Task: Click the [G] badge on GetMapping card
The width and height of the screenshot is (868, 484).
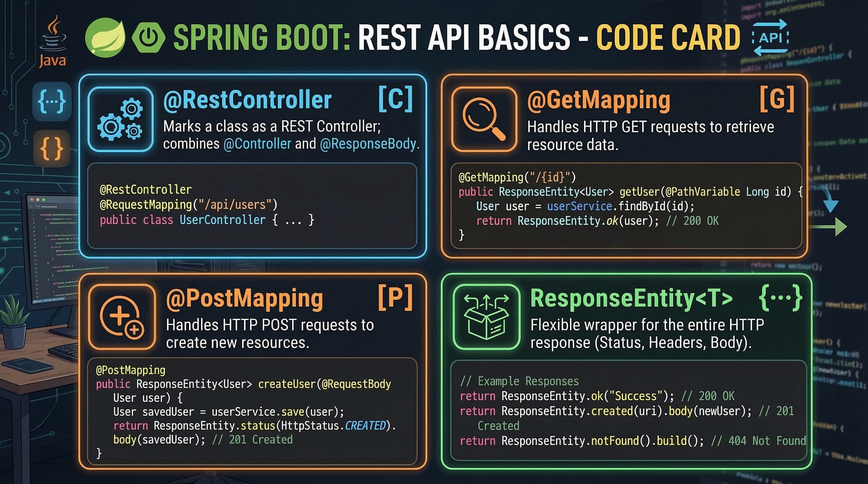Action: click(777, 99)
